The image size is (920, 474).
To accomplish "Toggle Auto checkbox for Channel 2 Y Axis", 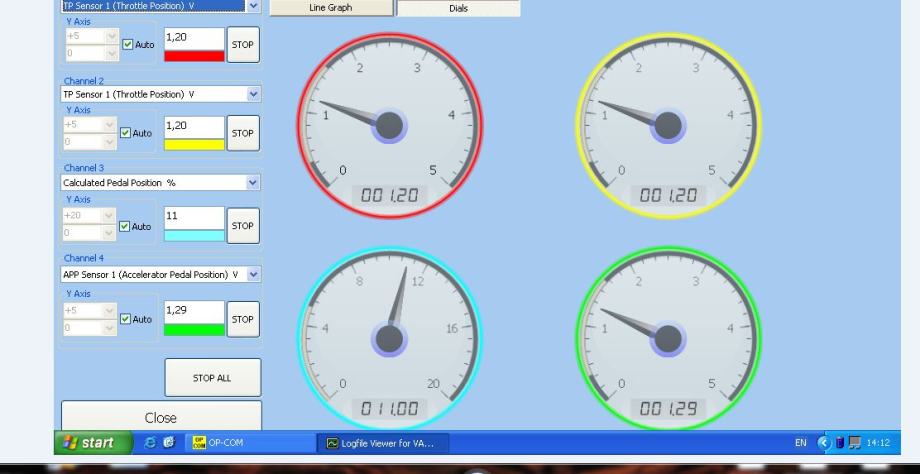I will 126,133.
